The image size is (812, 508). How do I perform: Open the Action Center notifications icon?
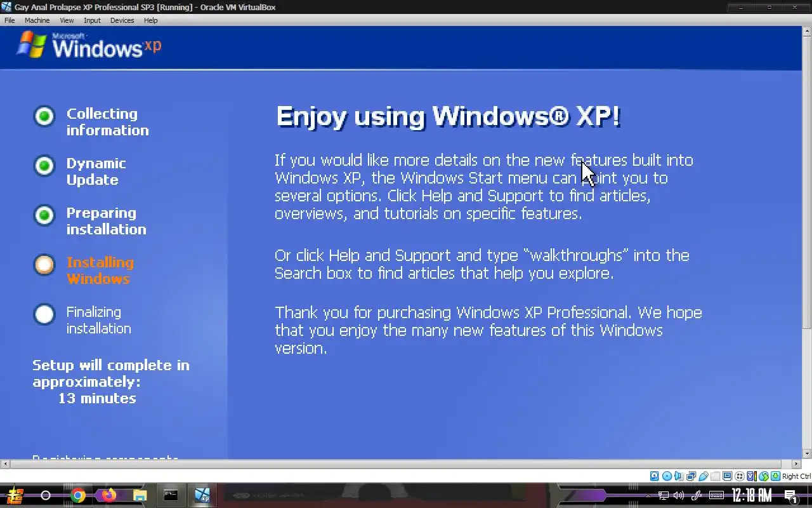[x=791, y=496]
